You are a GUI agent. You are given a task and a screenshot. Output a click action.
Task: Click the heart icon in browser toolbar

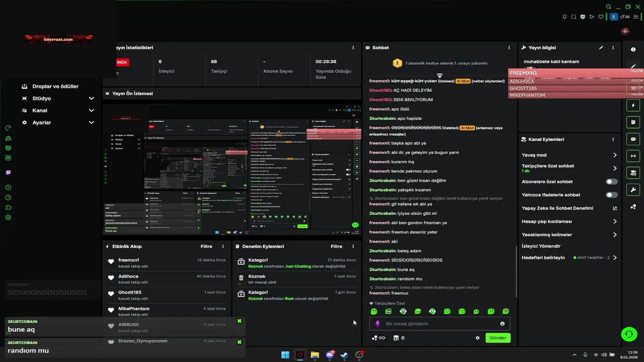click(x=601, y=17)
